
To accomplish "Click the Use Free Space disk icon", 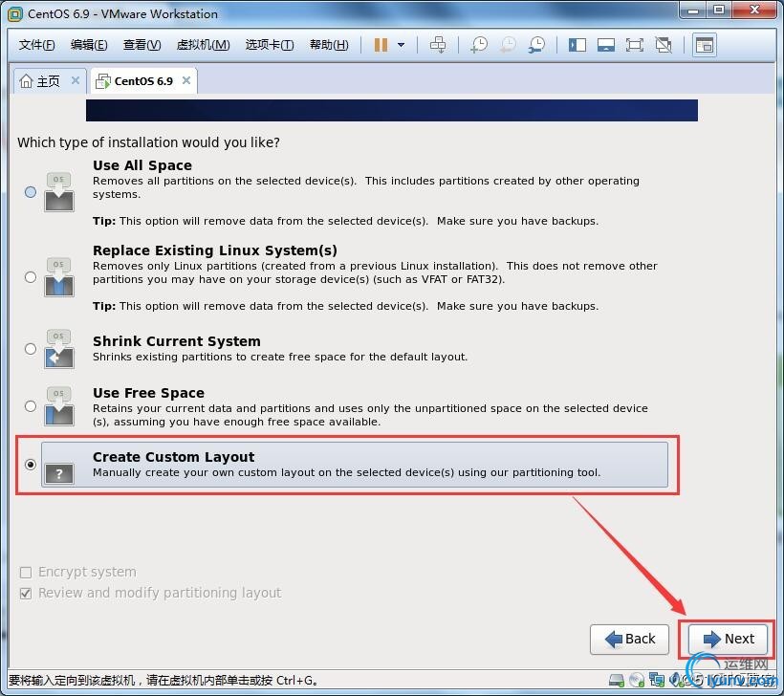I will point(59,406).
